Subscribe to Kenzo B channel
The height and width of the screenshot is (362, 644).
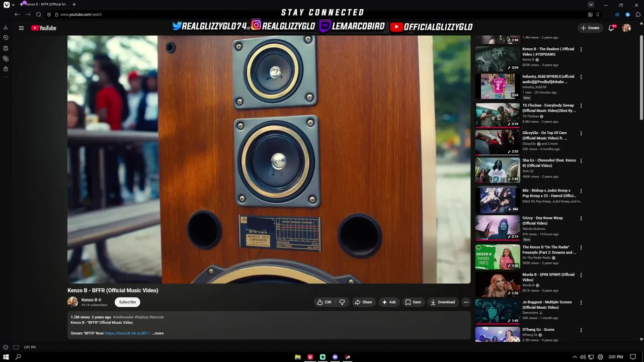click(x=127, y=302)
